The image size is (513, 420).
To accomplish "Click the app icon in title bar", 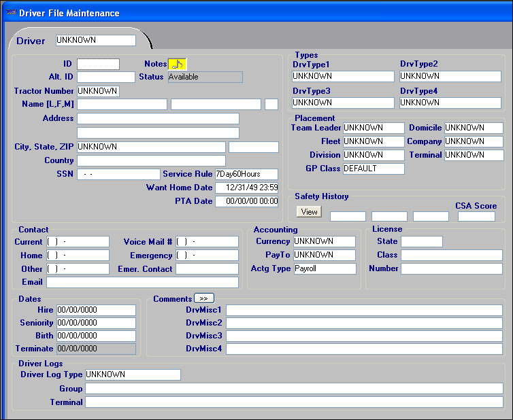I will pos(10,13).
